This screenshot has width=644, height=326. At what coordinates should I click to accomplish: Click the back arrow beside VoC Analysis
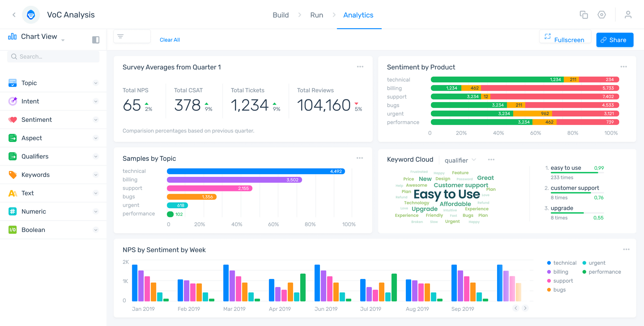[14, 15]
